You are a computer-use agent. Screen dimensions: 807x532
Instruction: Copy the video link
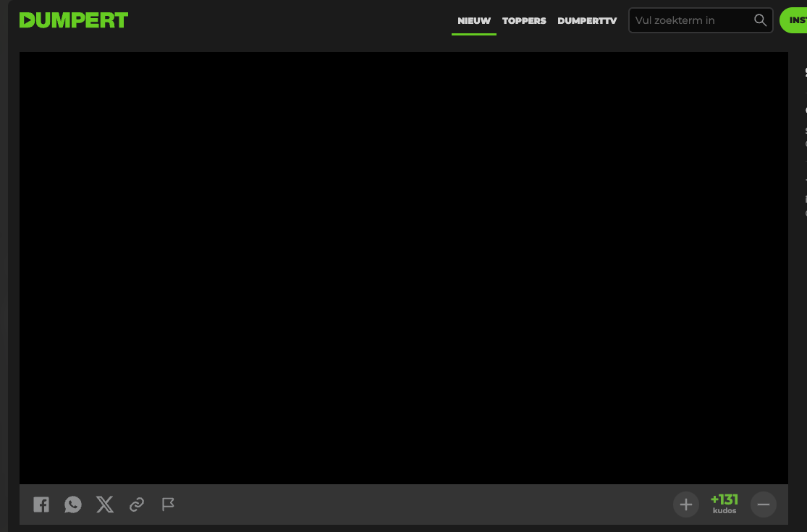coord(136,504)
